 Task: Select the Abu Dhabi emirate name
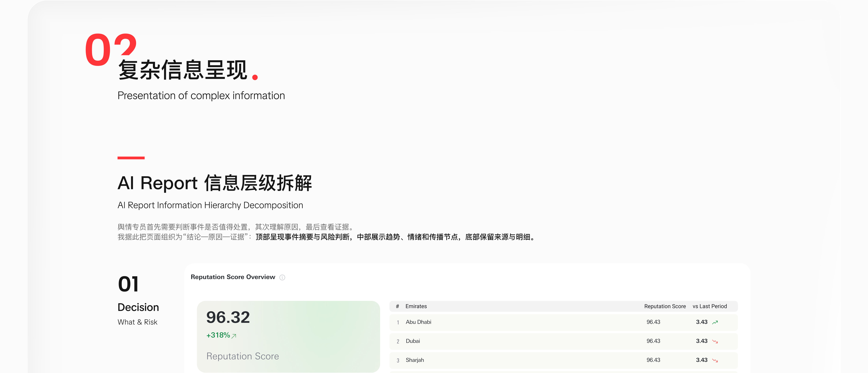(x=418, y=322)
